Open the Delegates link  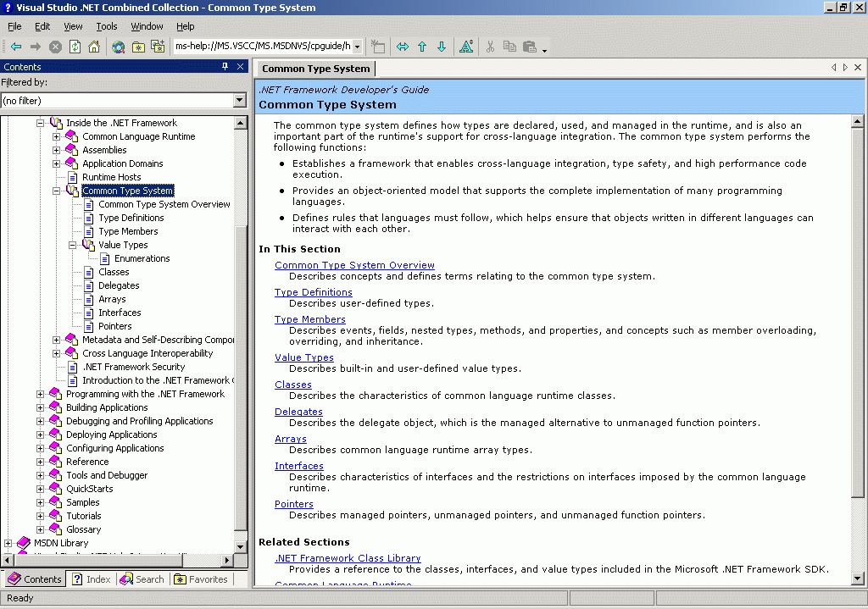pos(298,412)
